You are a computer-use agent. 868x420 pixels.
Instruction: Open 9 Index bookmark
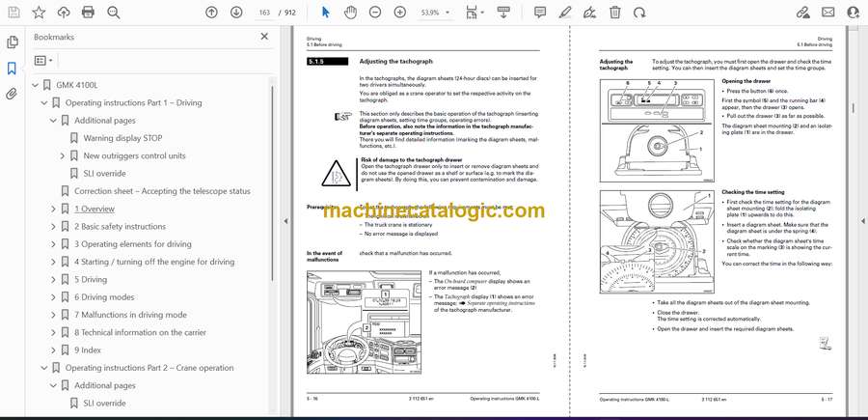tap(88, 350)
